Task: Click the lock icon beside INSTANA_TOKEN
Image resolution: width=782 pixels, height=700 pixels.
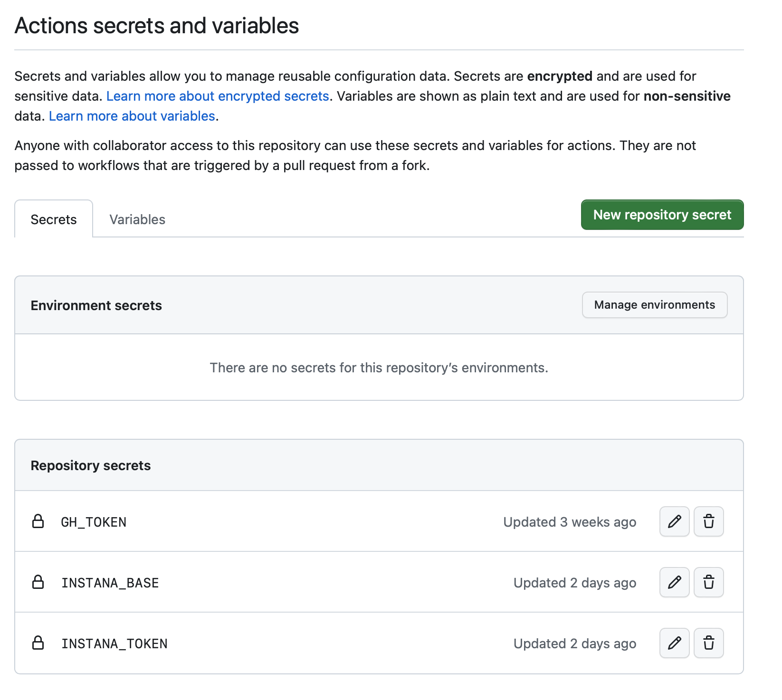Action: (x=38, y=643)
